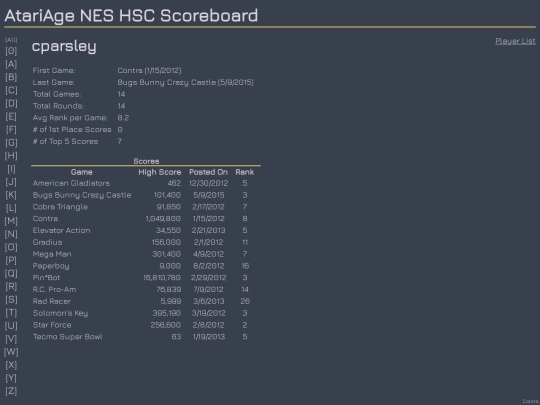Click the Avg Rank per Game value 8.2

(123, 118)
